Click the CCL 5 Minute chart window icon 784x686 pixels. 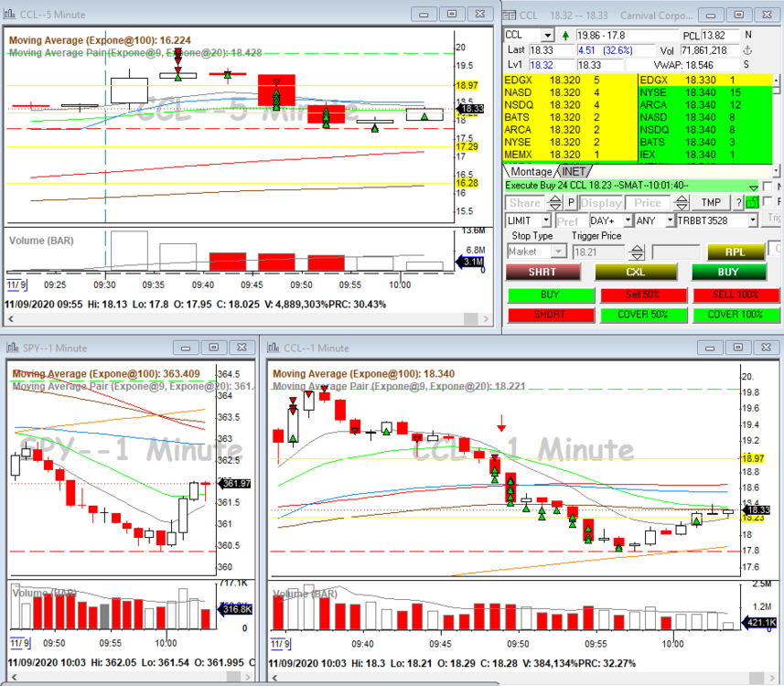coord(11,14)
